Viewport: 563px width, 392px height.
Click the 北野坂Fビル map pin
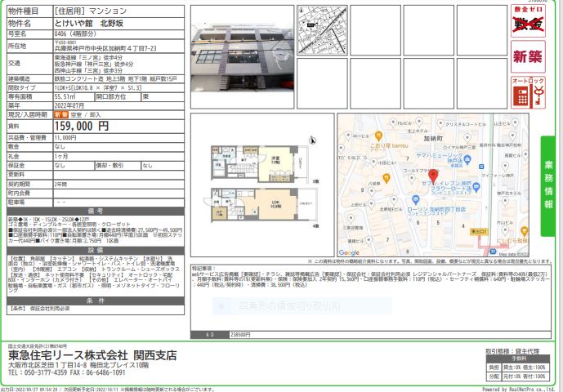pos(394,199)
